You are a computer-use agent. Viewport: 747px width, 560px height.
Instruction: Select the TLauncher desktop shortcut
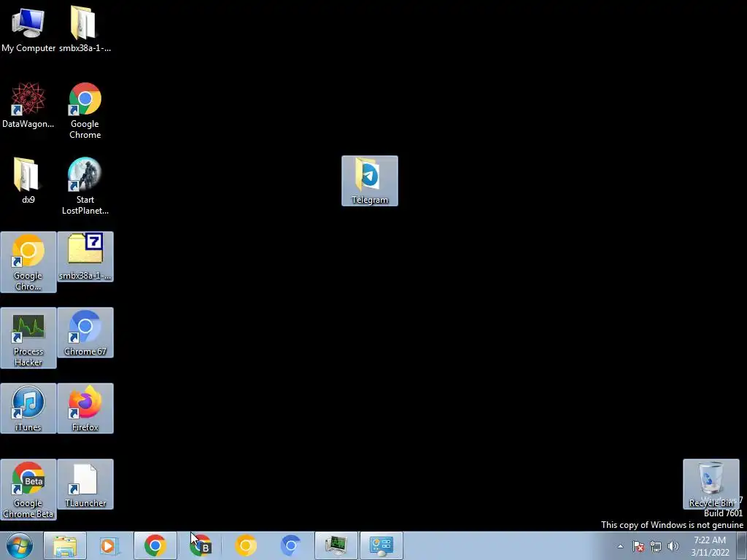pyautogui.click(x=85, y=484)
